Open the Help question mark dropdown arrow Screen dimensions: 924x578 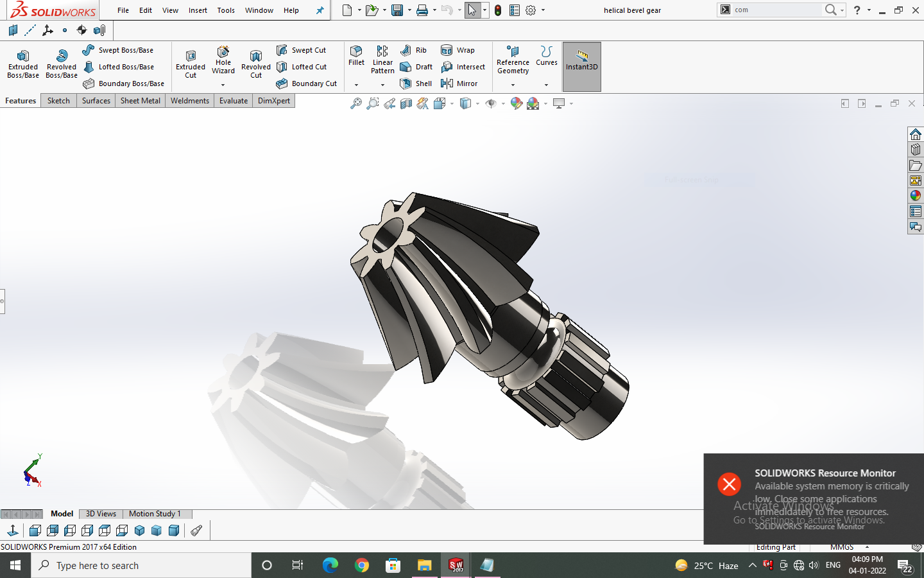pos(869,10)
